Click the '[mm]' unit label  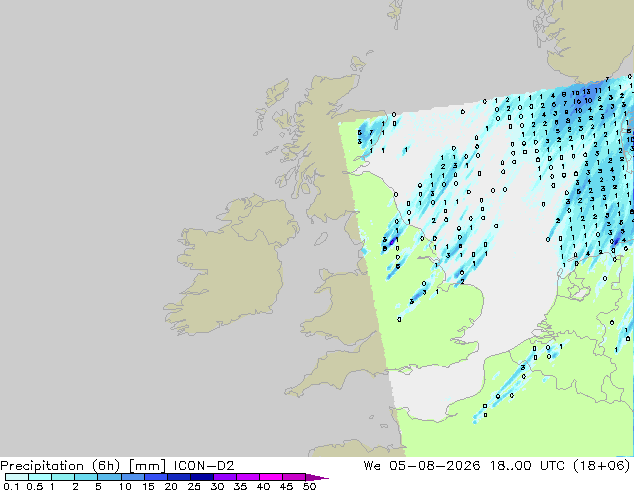pyautogui.click(x=147, y=466)
